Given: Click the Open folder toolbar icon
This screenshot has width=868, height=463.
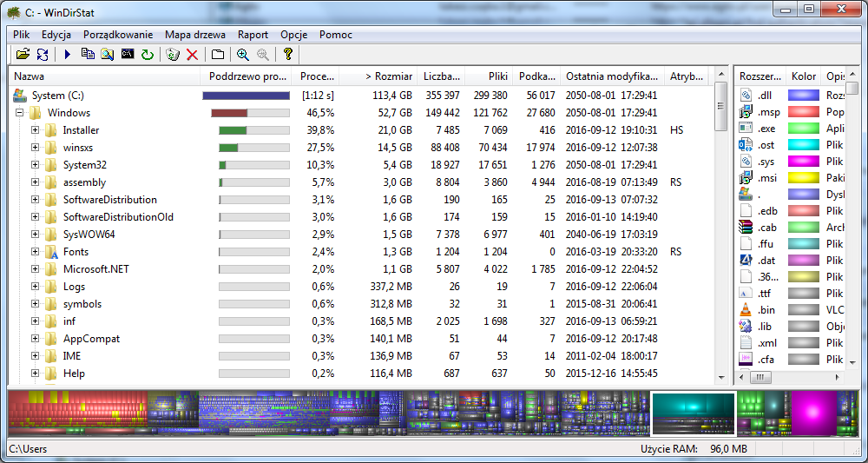Looking at the screenshot, I should click(x=23, y=54).
